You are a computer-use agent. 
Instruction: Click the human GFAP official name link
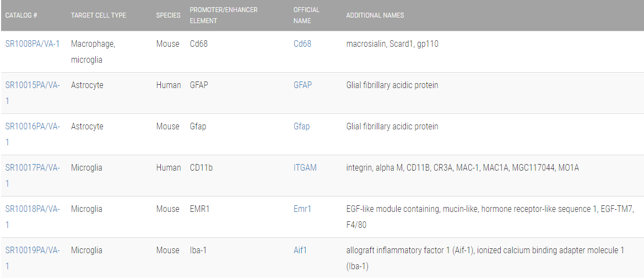point(302,85)
